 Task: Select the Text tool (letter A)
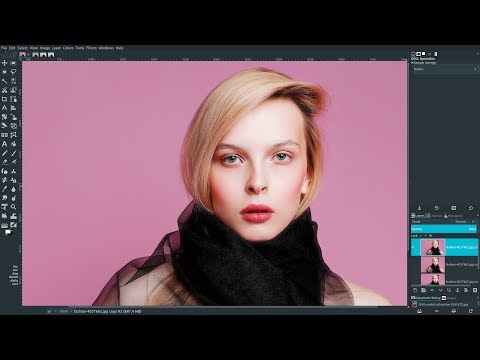(4, 144)
